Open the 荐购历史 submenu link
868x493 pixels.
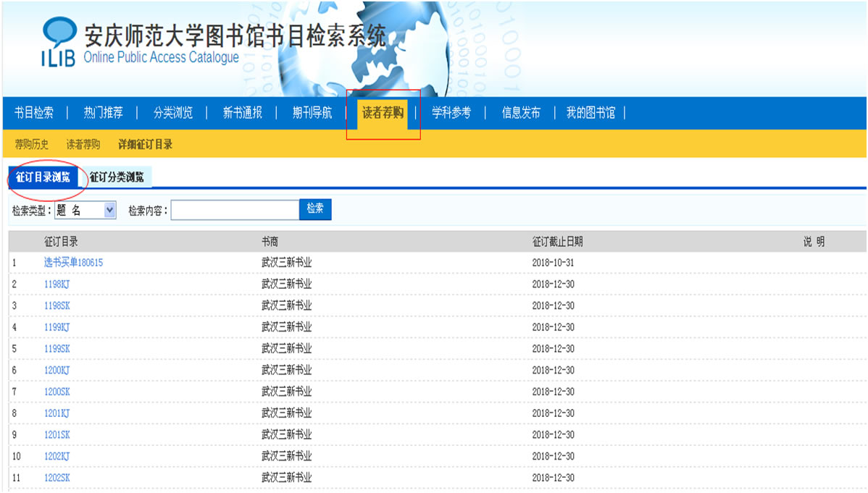click(x=32, y=145)
